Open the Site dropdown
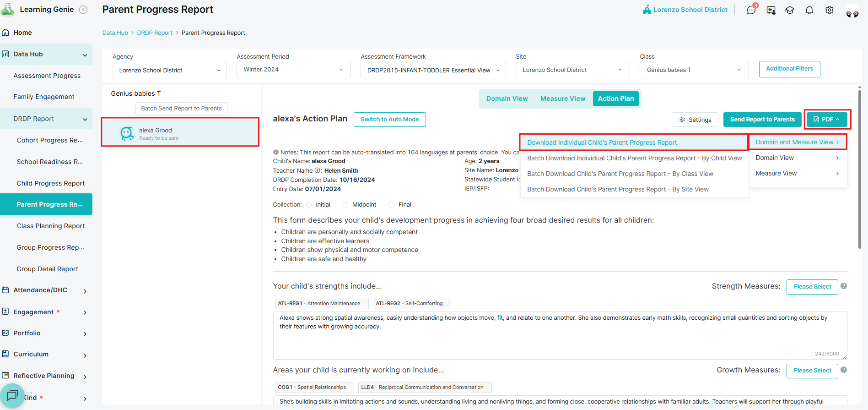Viewport: 868px width, 410px height. [573, 70]
